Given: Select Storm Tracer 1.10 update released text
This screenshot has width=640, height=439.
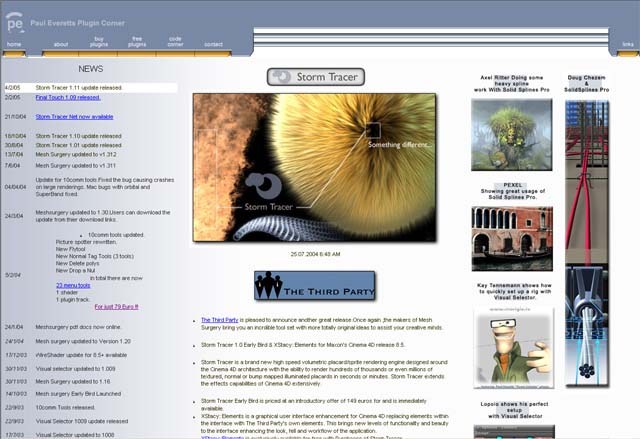Looking at the screenshot, I should [78, 136].
